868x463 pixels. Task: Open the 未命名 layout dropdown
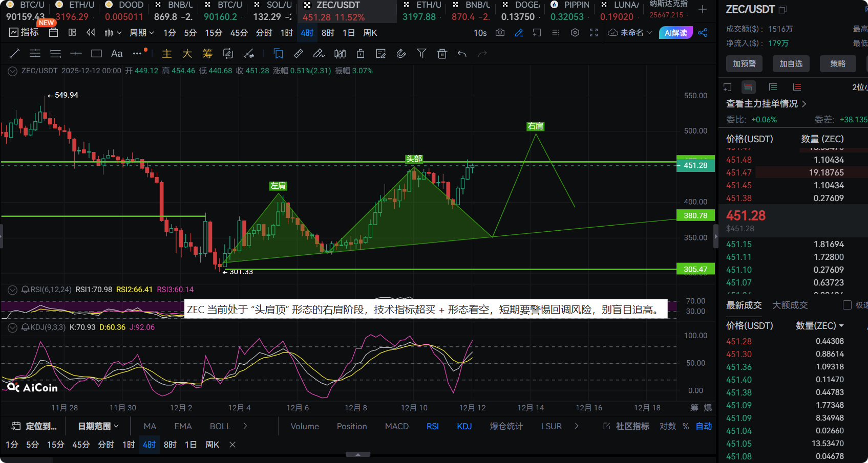click(x=631, y=33)
